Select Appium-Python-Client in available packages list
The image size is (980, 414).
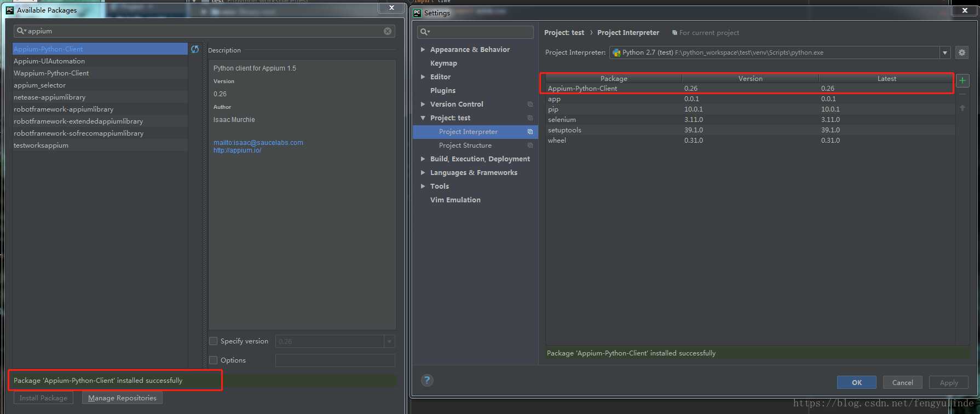(x=100, y=49)
